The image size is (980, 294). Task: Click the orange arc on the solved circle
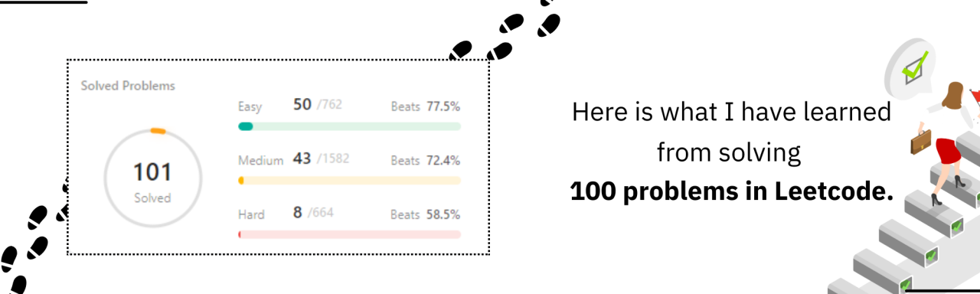click(x=158, y=132)
